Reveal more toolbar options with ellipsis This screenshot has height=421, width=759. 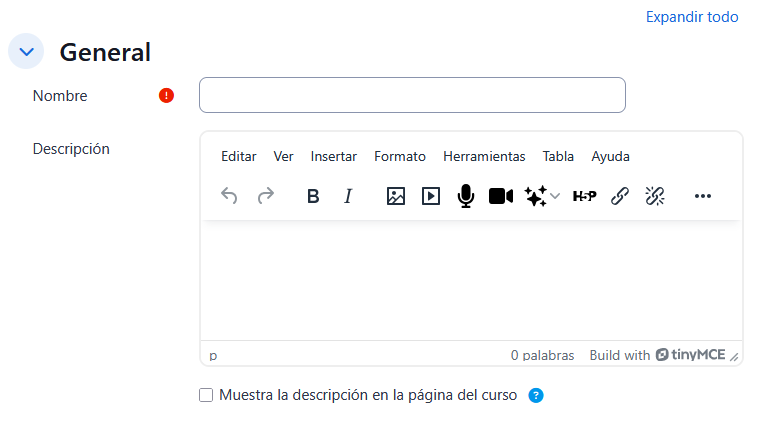(x=703, y=196)
